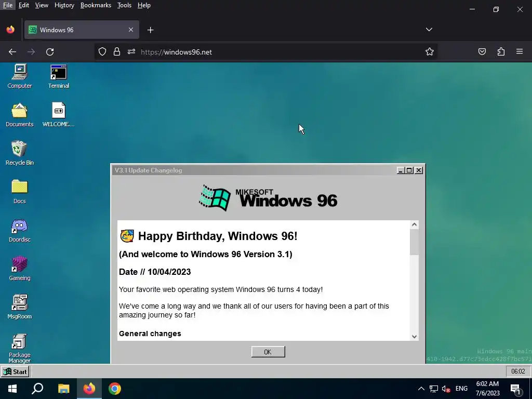Click the muted volume tray icon

tap(446, 389)
